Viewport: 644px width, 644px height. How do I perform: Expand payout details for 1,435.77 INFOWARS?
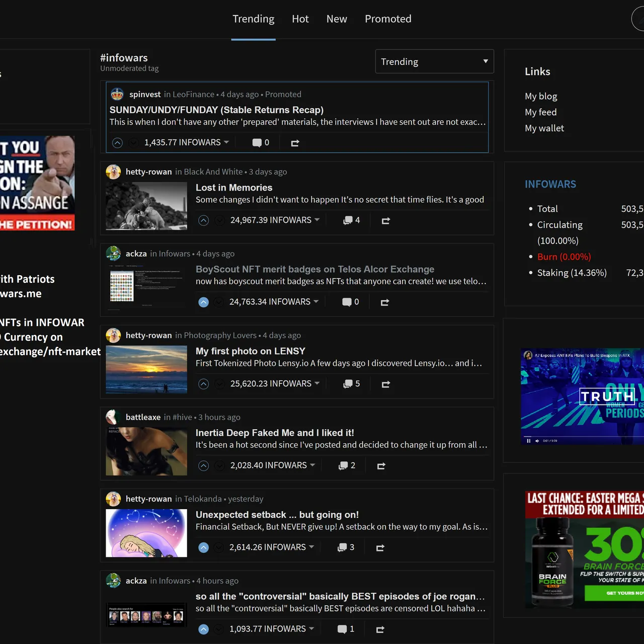226,142
